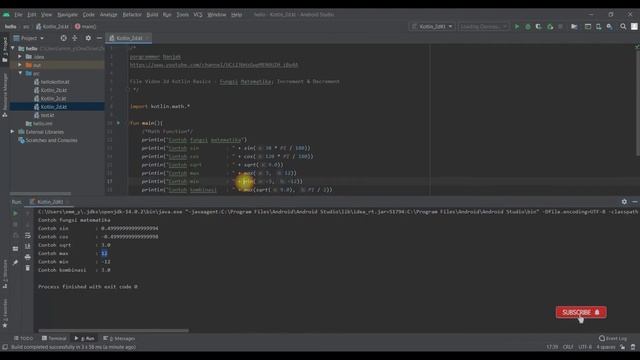The width and height of the screenshot is (640, 360).
Task: Open the Event Log
Action: 613,338
